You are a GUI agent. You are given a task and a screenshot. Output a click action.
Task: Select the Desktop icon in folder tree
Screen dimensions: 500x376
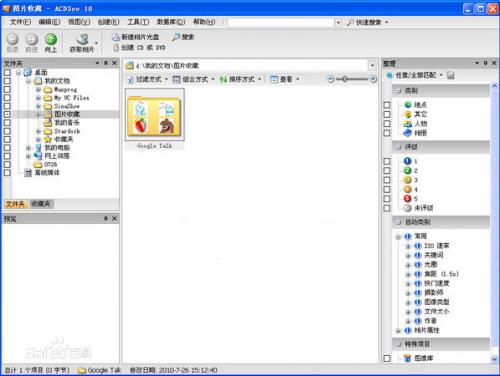[28, 72]
